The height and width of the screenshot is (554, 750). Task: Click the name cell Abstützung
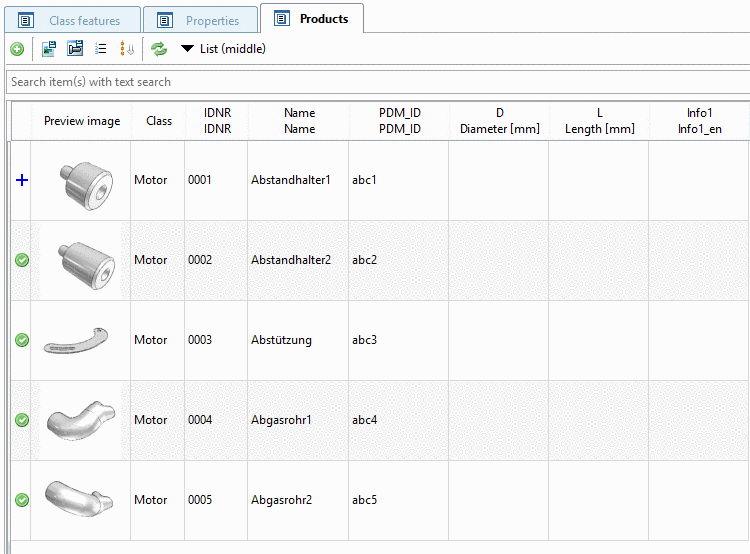(x=298, y=340)
